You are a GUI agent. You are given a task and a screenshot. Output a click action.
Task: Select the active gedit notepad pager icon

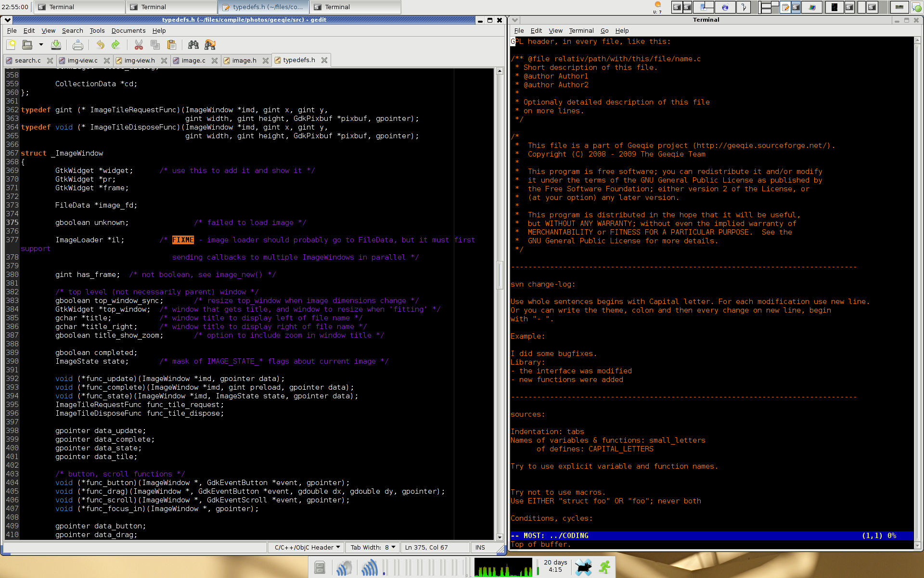pyautogui.click(x=785, y=7)
